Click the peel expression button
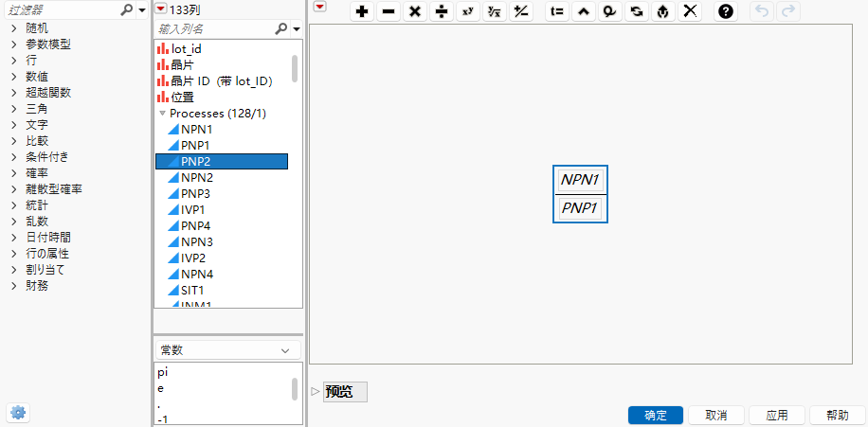 click(610, 11)
